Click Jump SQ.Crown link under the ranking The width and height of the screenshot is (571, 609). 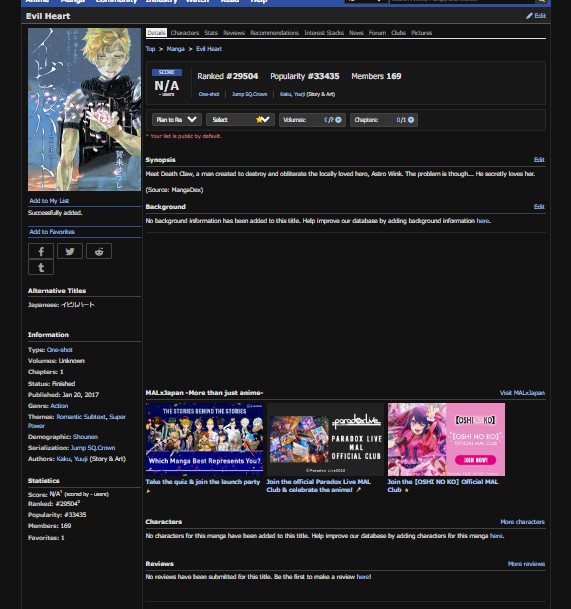click(249, 94)
